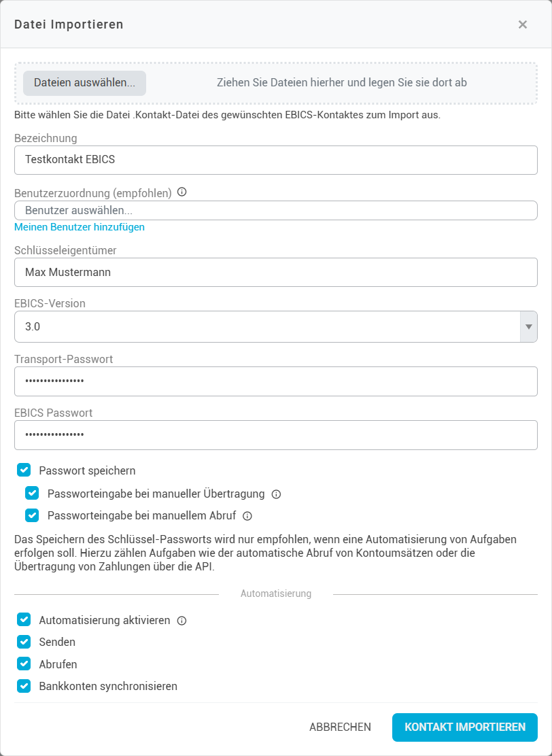Click Meinen Benutzer hinzufügen link
Image resolution: width=552 pixels, height=756 pixels.
pos(80,227)
